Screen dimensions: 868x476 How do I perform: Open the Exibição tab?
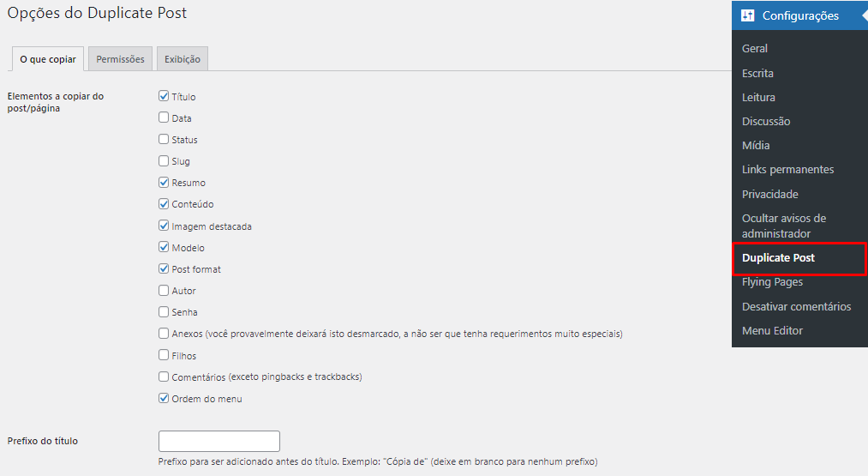click(183, 59)
